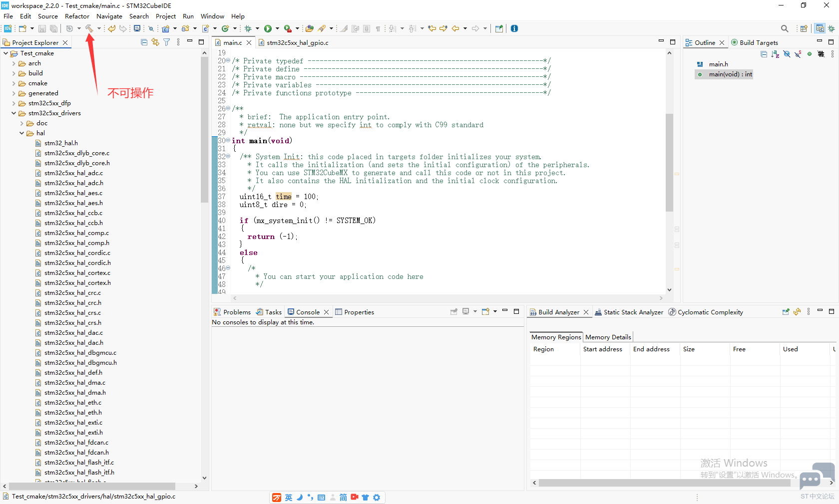Expand the arch folder
839x504 pixels.
[14, 63]
